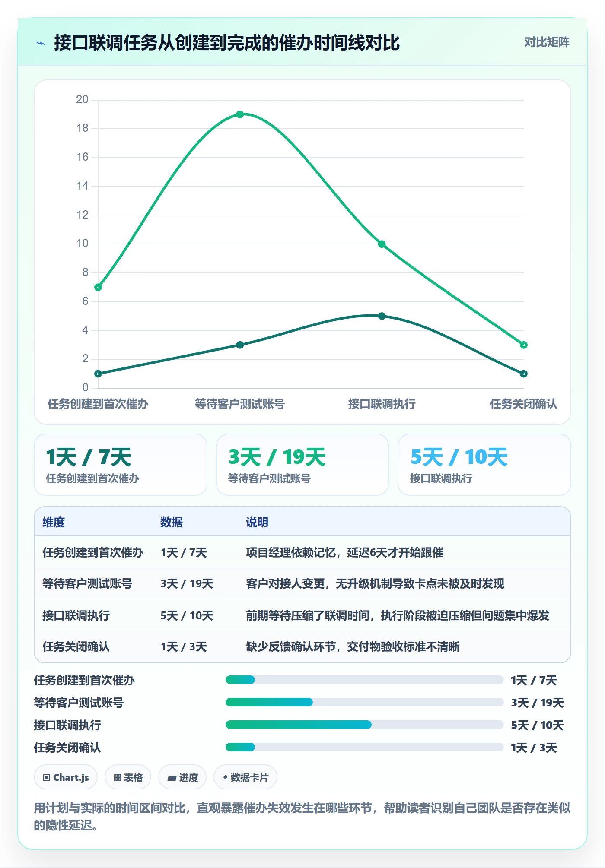Click the 1天 / 3天 table cell
The image size is (605, 868).
pyautogui.click(x=184, y=646)
